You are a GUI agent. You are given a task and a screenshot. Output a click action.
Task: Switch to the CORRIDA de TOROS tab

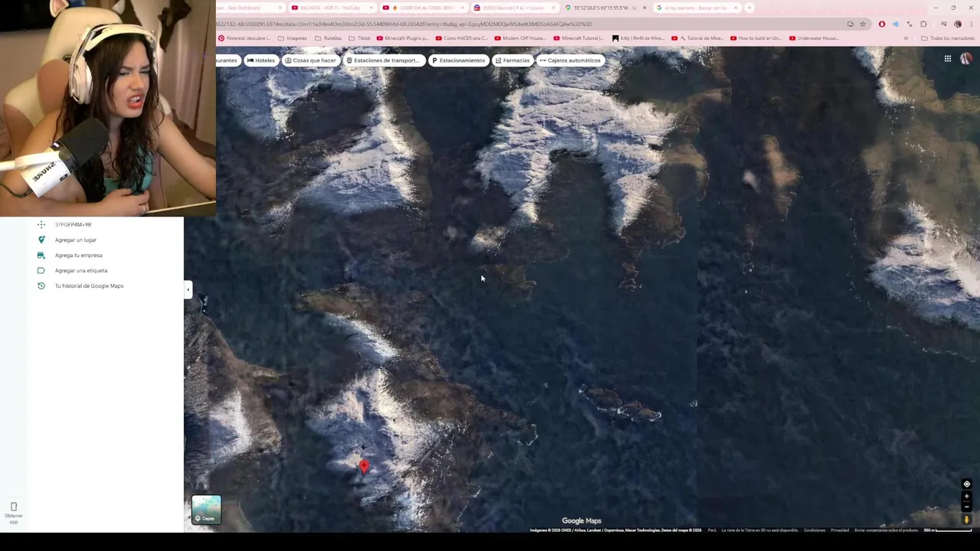pyautogui.click(x=423, y=8)
